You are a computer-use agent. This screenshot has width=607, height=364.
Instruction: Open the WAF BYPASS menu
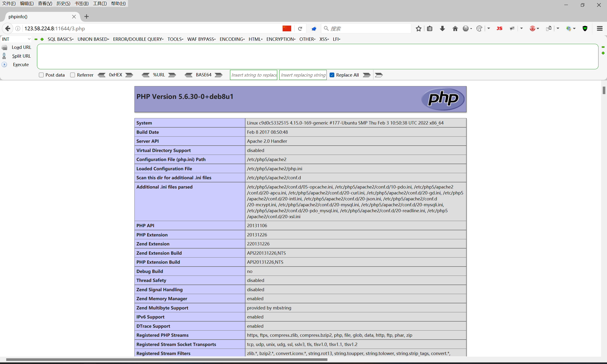coord(201,39)
